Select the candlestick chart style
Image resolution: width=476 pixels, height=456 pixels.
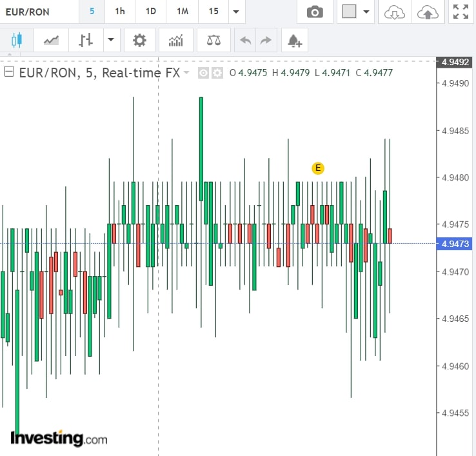click(16, 41)
